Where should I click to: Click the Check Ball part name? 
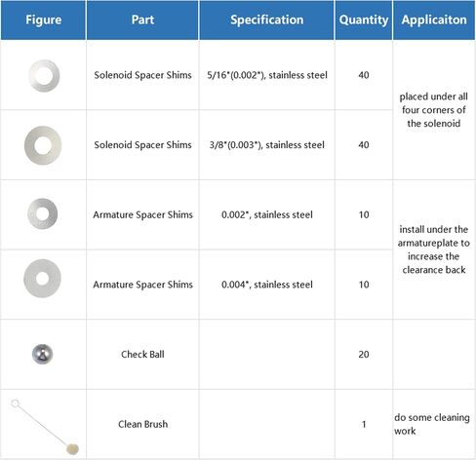tap(142, 354)
